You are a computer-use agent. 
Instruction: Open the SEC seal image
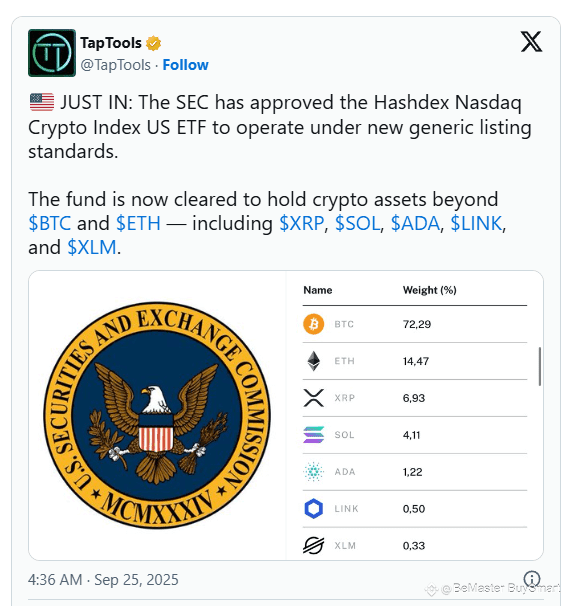(x=157, y=415)
